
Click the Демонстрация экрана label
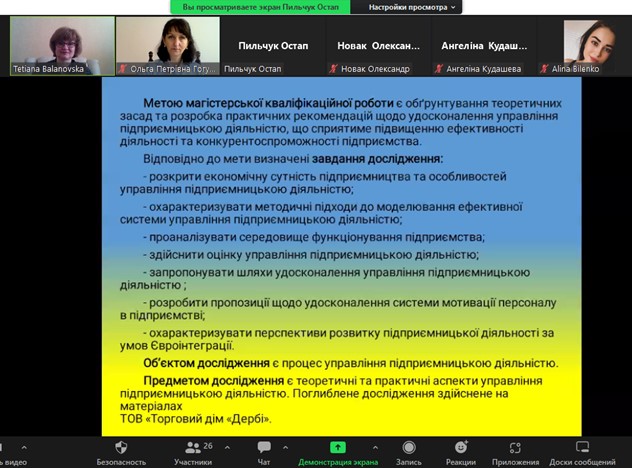click(x=338, y=462)
